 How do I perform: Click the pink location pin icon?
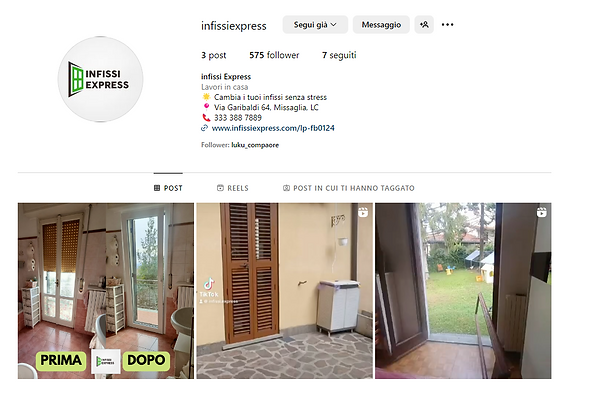[206, 107]
